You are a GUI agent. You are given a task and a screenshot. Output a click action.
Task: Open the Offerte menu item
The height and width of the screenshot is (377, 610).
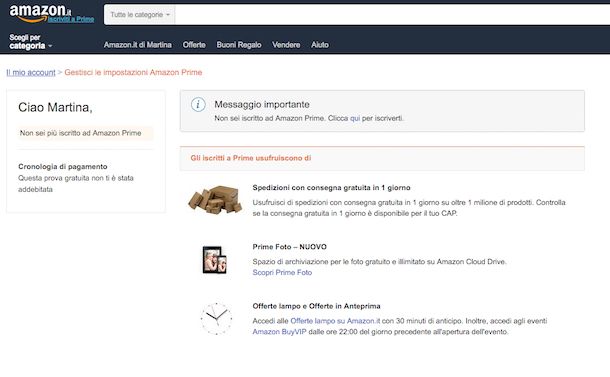tap(194, 45)
